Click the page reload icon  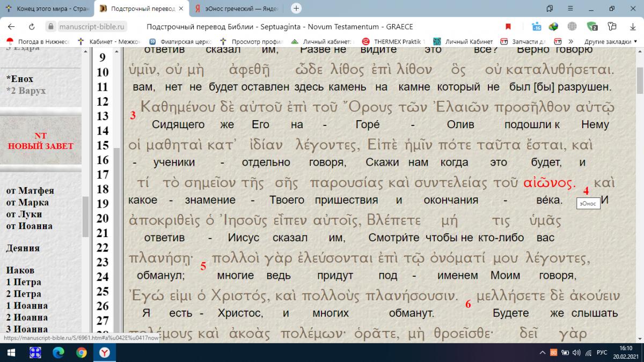click(32, 27)
